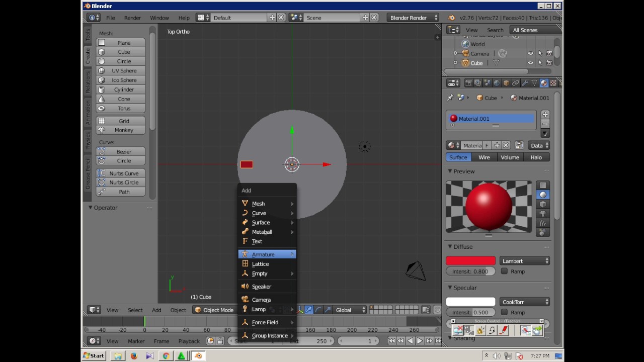Expand the Camera item in the outliner
This screenshot has width=644, height=362.
point(455,53)
